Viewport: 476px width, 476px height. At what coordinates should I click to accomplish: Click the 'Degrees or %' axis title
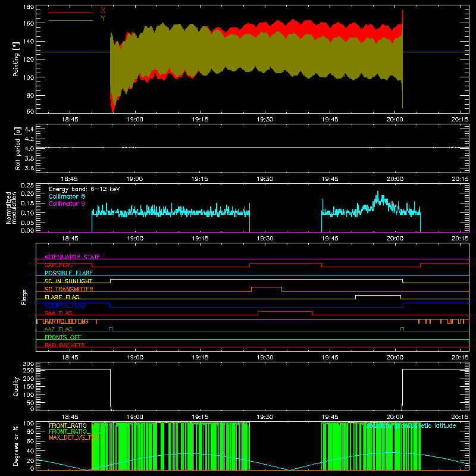pos(15,446)
